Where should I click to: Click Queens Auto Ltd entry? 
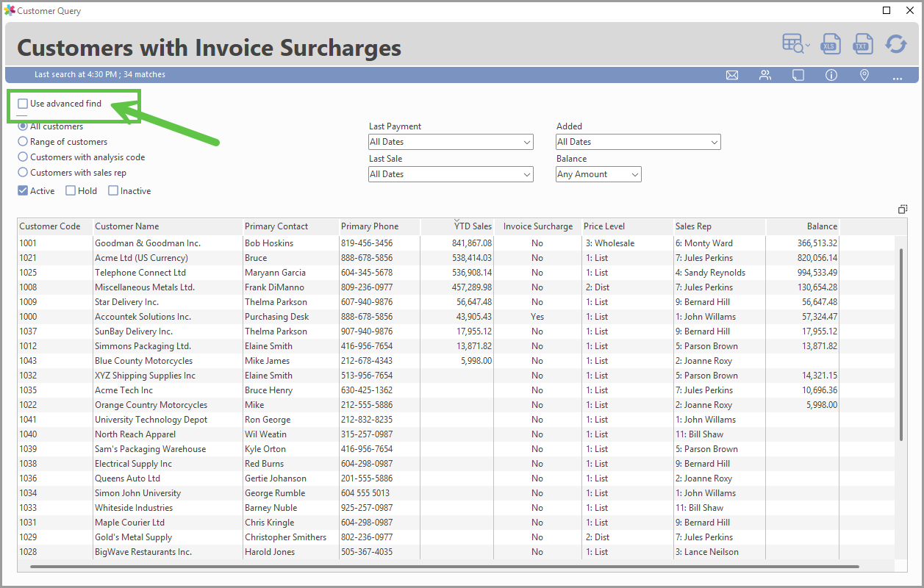[127, 478]
